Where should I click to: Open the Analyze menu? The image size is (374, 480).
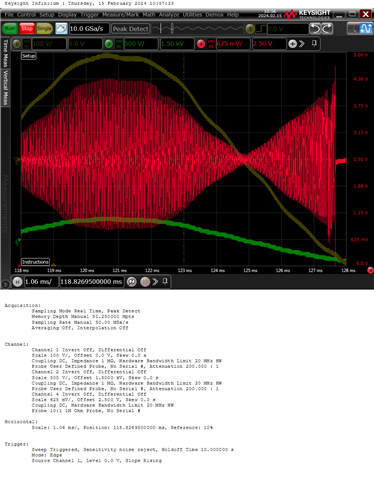point(169,15)
